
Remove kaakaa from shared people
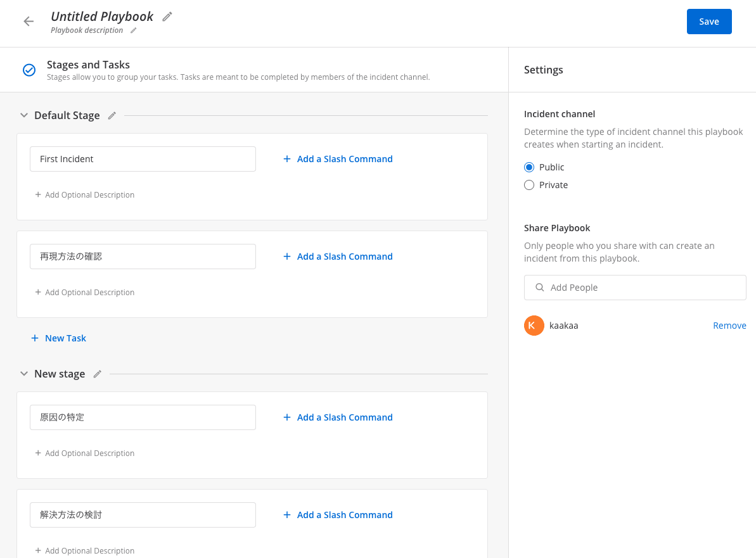point(729,326)
